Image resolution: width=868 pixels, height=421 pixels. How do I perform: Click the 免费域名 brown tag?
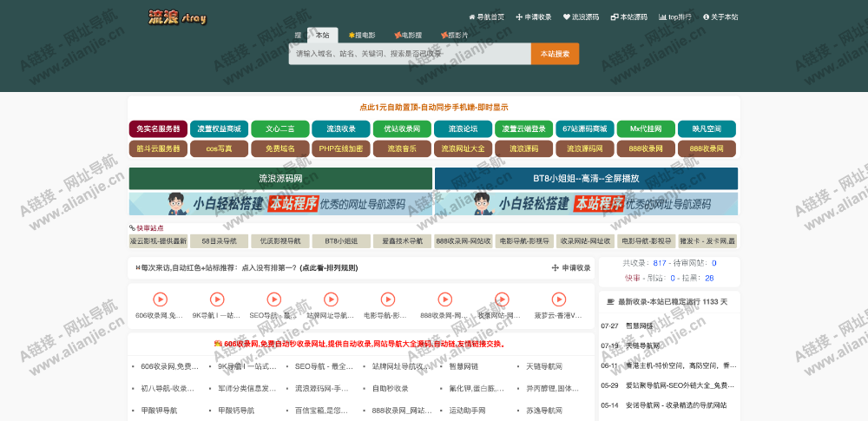pos(280,149)
